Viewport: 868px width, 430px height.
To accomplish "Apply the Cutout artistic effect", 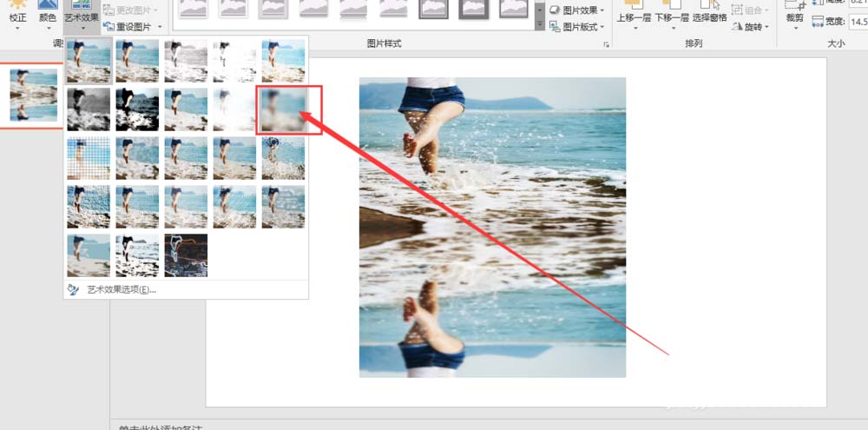I will [x=89, y=255].
